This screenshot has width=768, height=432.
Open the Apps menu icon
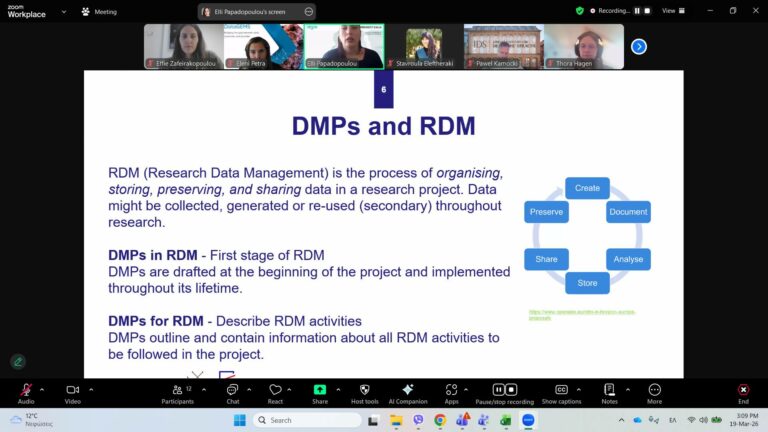452,390
